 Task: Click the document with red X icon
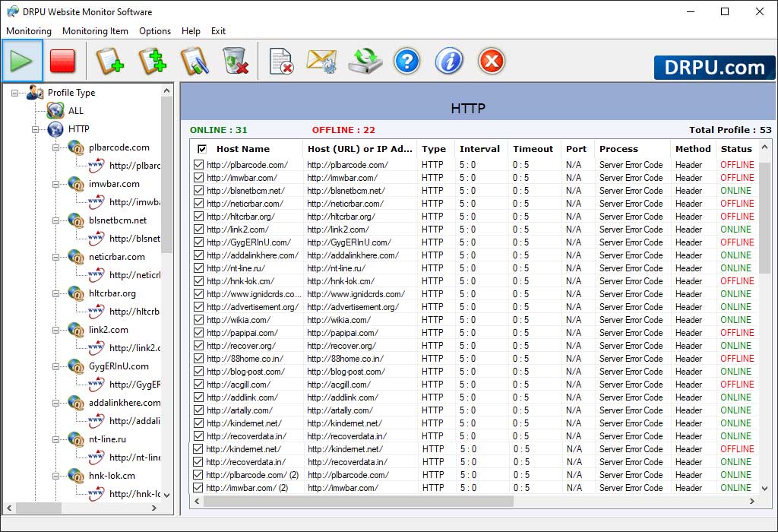tap(281, 61)
